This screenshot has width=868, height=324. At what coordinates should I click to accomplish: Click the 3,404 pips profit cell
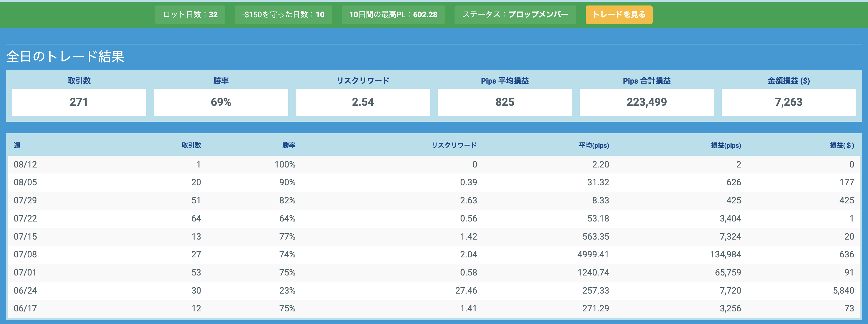point(730,218)
